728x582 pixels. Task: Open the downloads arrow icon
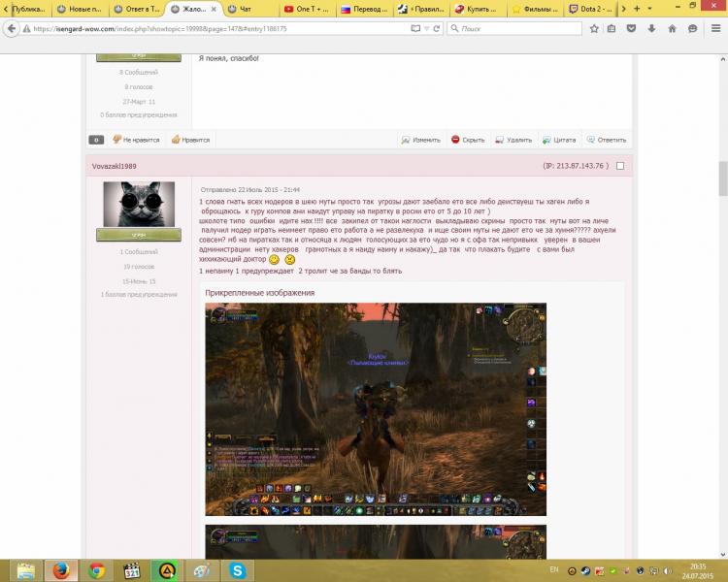click(x=651, y=29)
